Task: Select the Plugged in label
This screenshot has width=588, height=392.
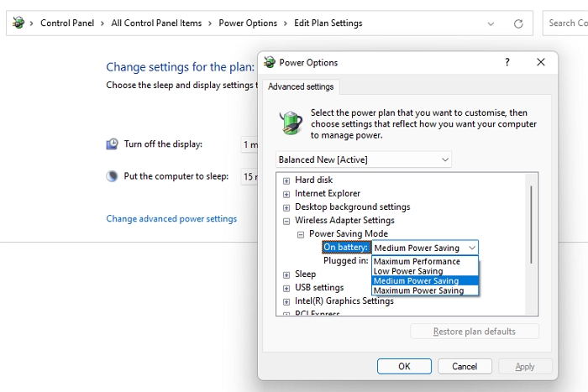Action: point(346,260)
